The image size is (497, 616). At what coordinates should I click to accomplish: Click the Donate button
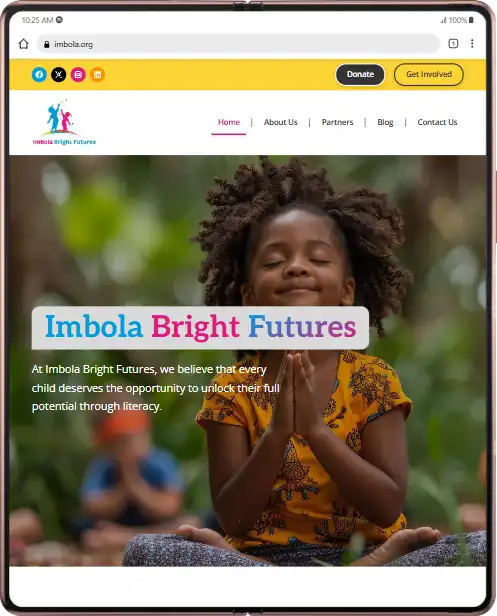pos(360,74)
